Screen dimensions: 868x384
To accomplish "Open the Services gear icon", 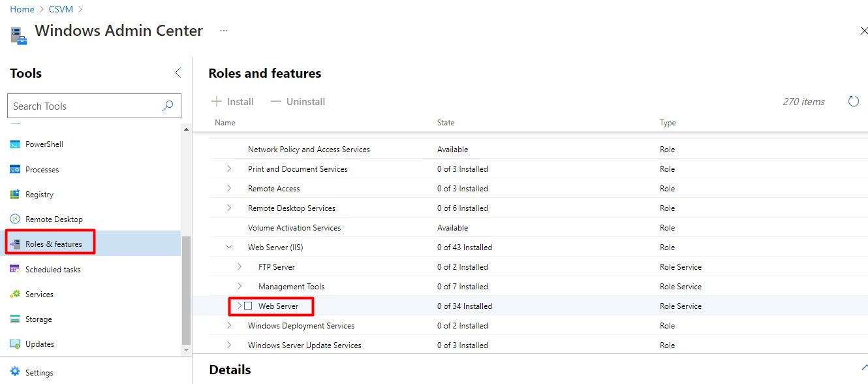I will tap(15, 294).
